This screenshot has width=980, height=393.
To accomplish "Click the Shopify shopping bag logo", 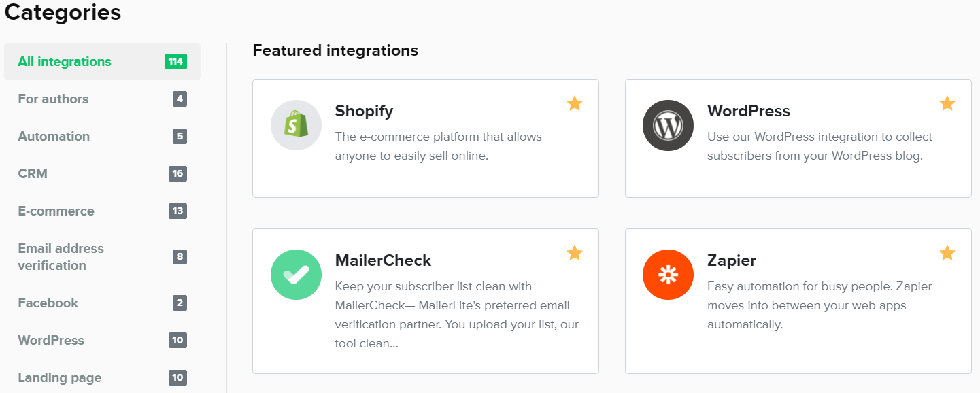I will [x=296, y=125].
